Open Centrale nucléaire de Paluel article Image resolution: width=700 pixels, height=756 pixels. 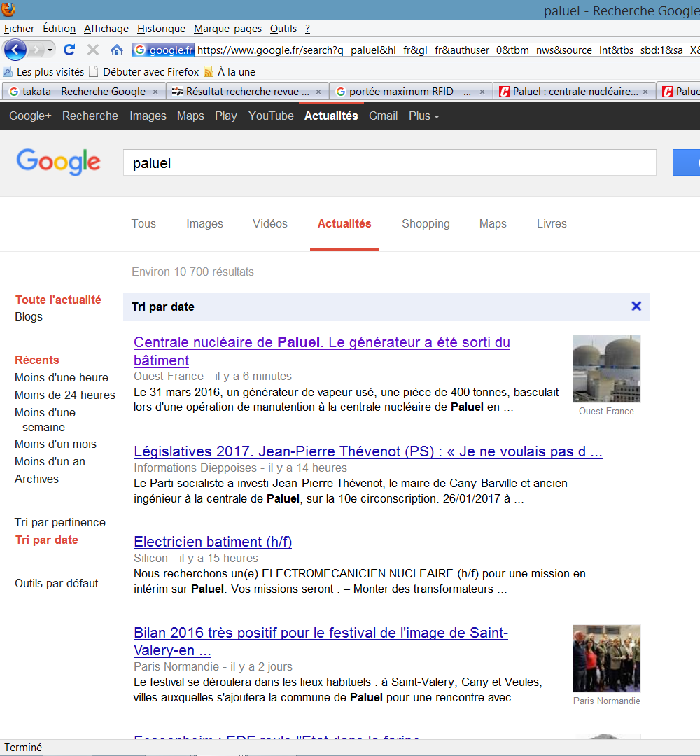click(x=321, y=351)
